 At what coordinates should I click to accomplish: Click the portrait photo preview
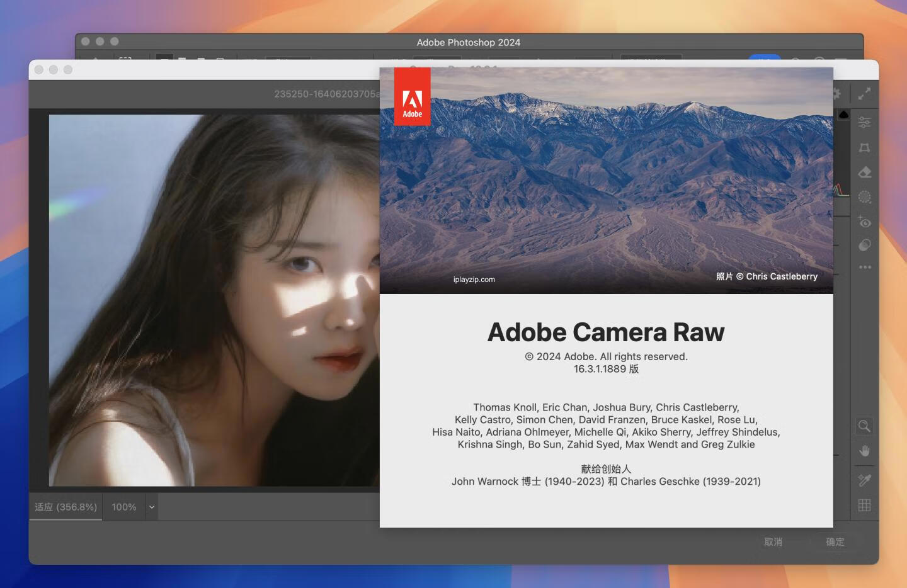(214, 300)
